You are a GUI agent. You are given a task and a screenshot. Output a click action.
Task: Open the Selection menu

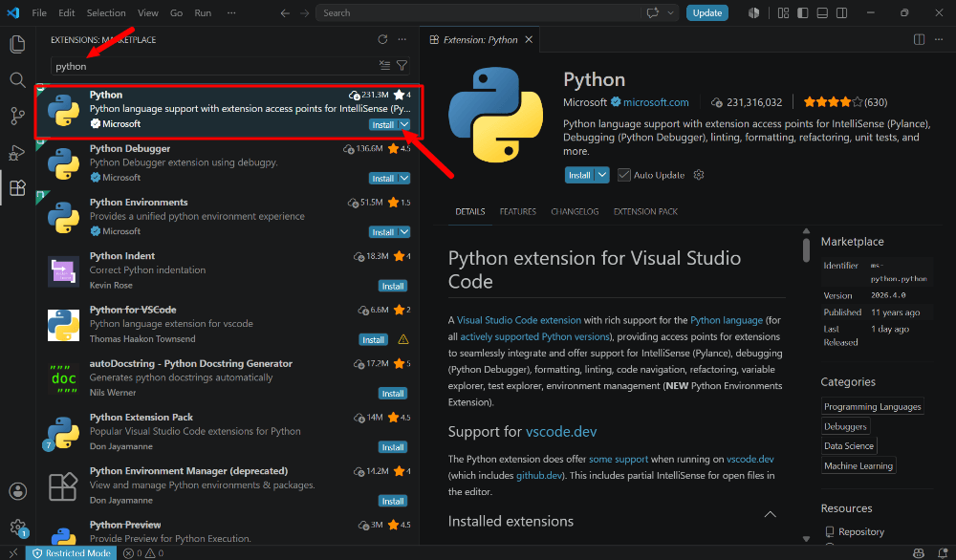[x=106, y=12]
